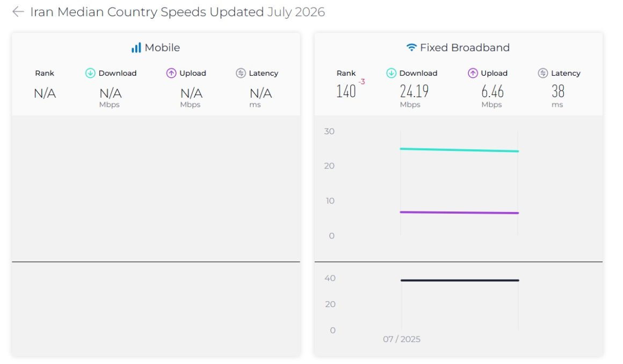Click the purple upload line in the chart

tap(459, 213)
